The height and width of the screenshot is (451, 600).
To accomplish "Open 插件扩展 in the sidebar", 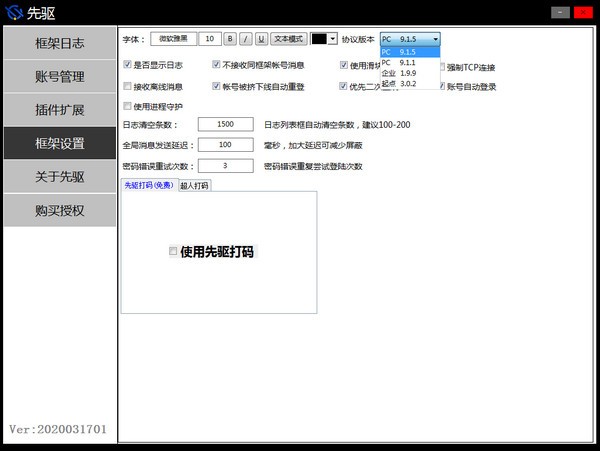I will [x=59, y=109].
